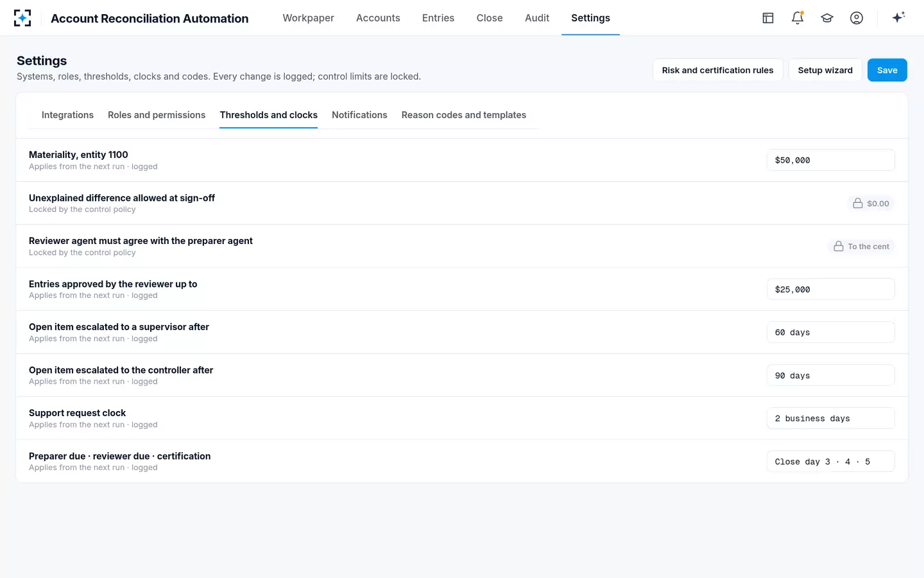Open the graduation cap learning icon
The width and height of the screenshot is (924, 578).
point(827,18)
